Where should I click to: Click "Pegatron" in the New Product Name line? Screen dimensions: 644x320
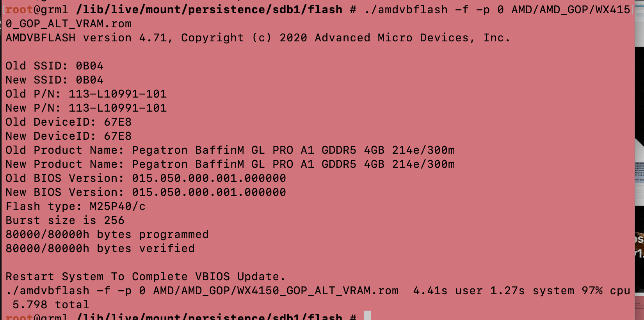(x=160, y=164)
